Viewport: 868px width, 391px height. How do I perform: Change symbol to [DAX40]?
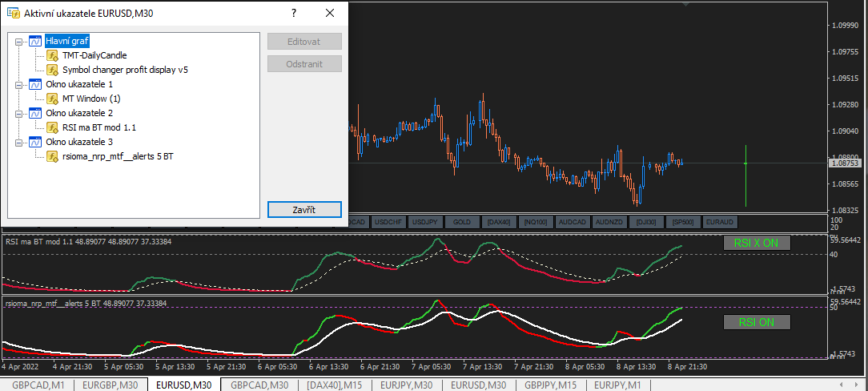coord(499,222)
